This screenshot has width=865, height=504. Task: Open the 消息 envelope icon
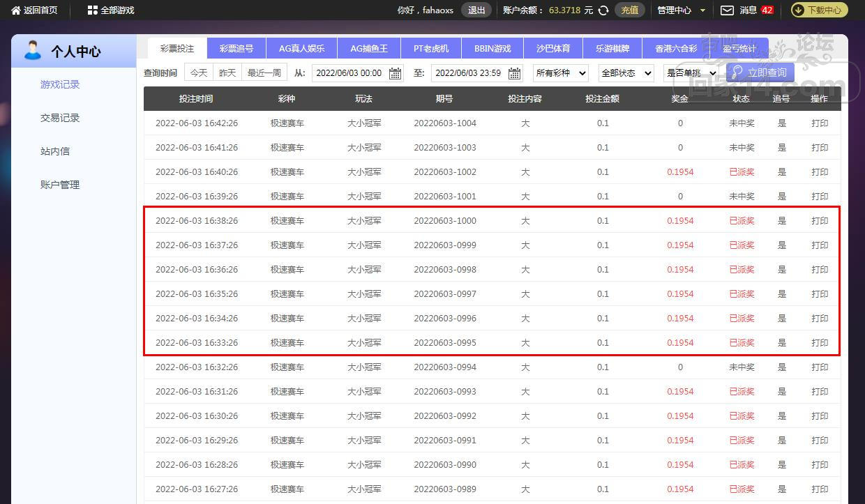(x=727, y=10)
